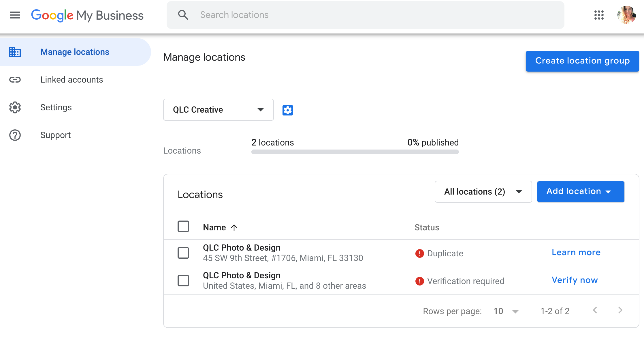Check the 45 SW 9th Street location
The width and height of the screenshot is (644, 347).
[x=183, y=253]
